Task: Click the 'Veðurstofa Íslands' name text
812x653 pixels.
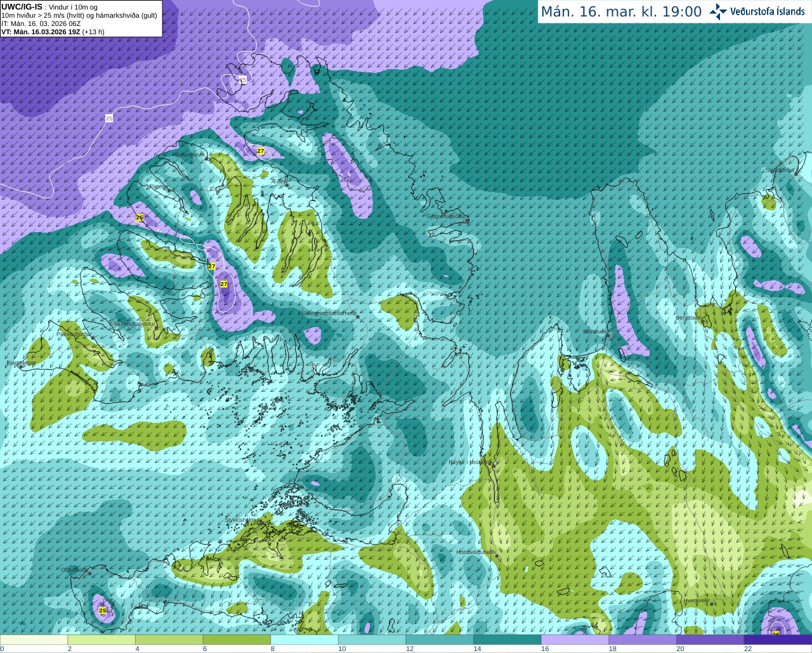Action: tap(768, 11)
